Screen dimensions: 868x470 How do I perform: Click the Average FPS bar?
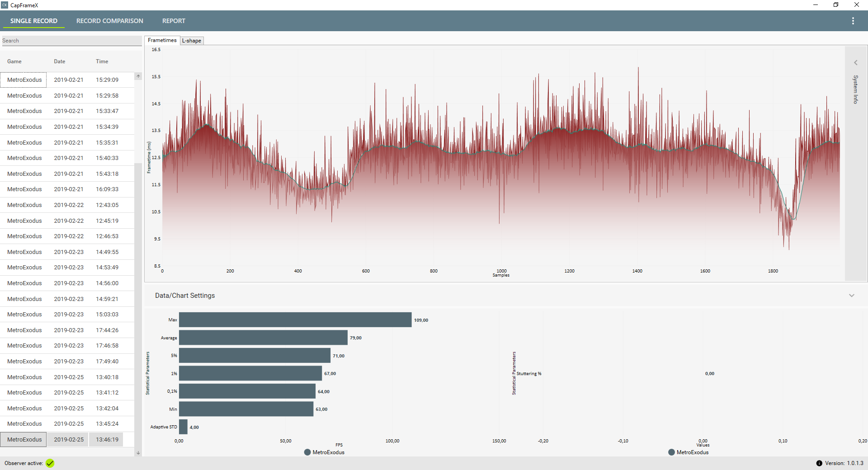pos(263,338)
